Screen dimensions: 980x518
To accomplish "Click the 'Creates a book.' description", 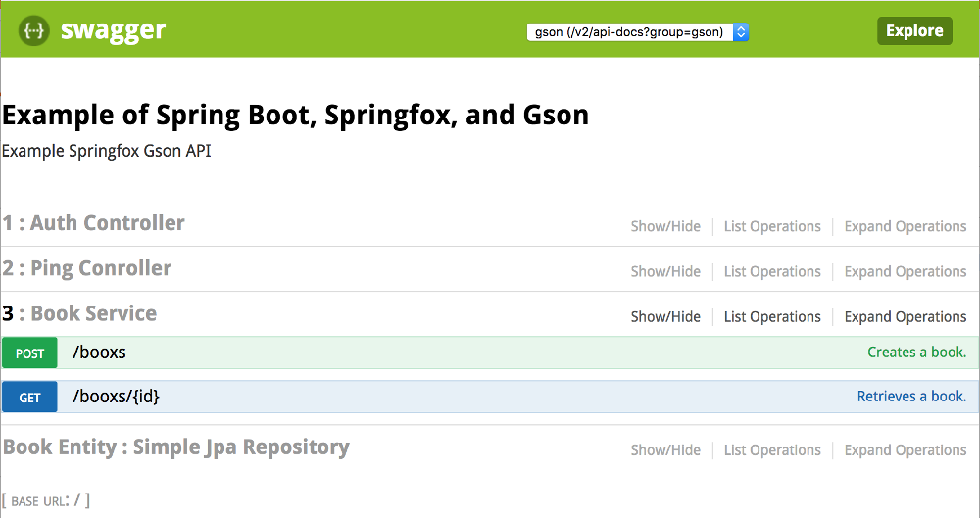I will point(917,352).
